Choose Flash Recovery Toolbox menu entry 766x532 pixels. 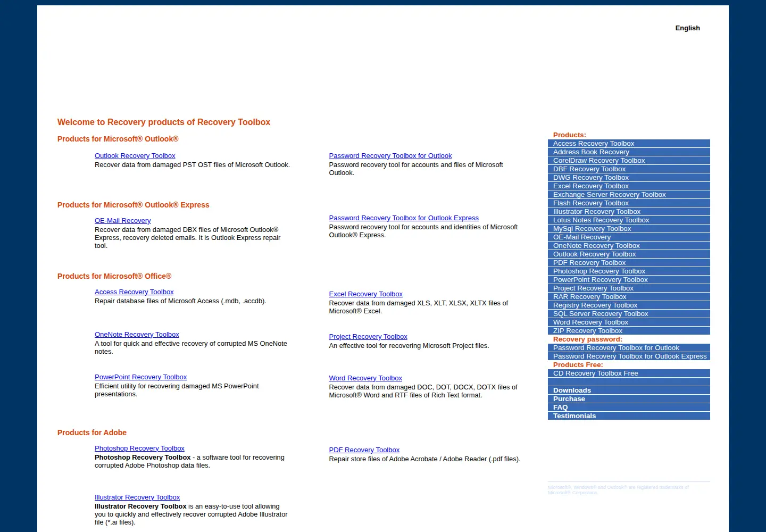pyautogui.click(x=629, y=203)
